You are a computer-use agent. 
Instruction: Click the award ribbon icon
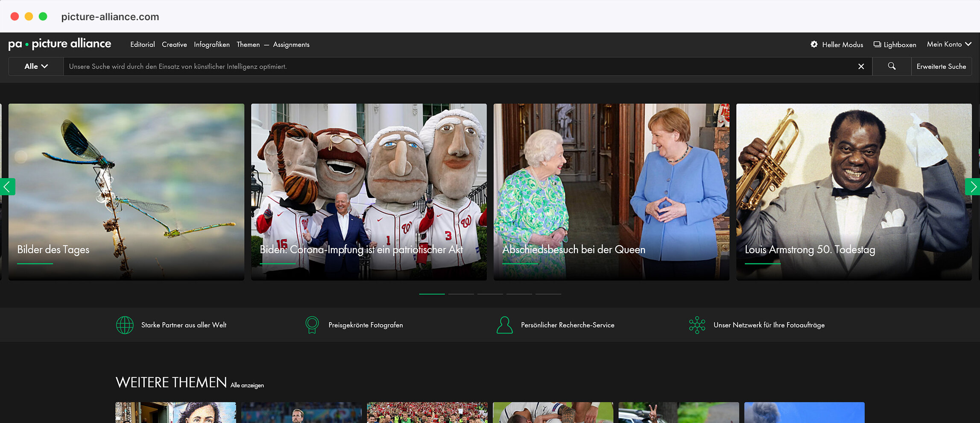coord(312,325)
